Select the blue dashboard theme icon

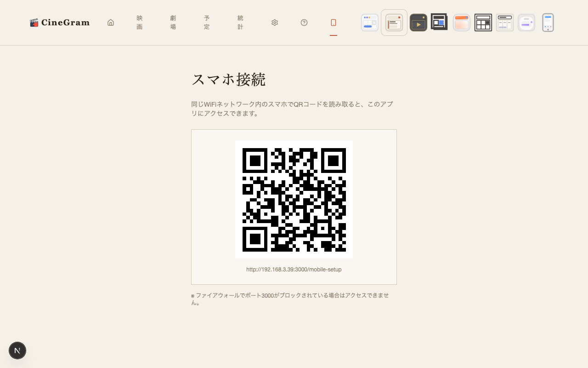click(369, 22)
